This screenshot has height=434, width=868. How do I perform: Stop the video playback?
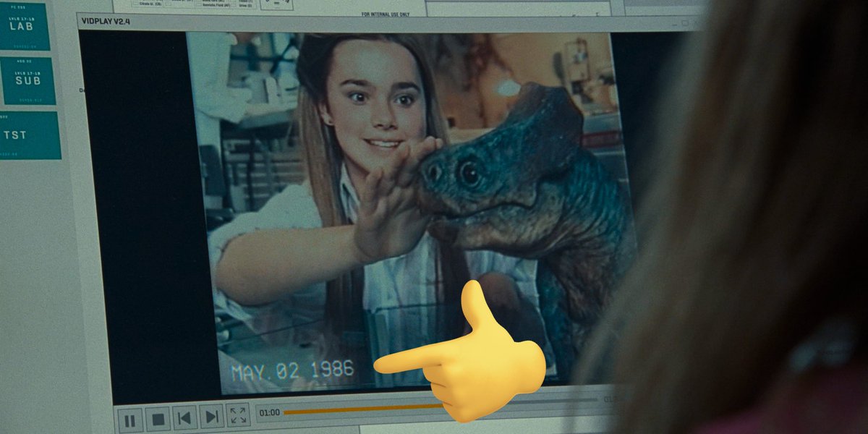tap(158, 419)
